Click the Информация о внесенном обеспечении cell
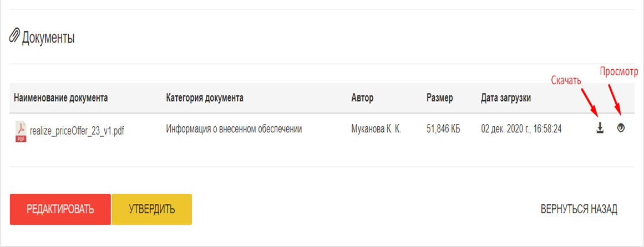Image resolution: width=644 pixels, height=247 pixels. coord(234,129)
